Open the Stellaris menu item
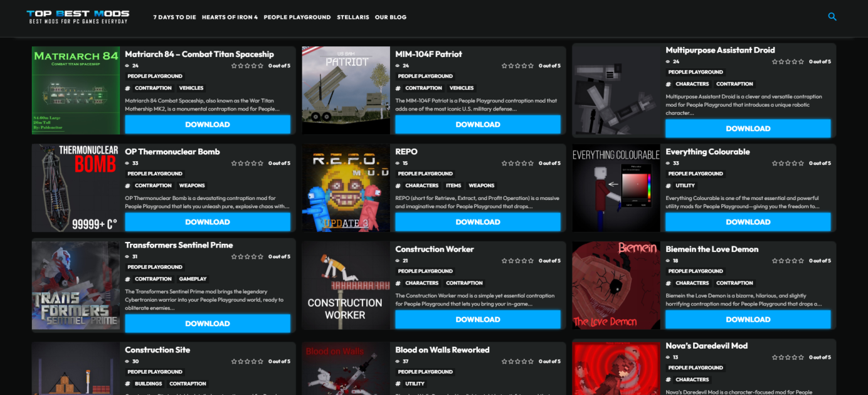Viewport: 868px width, 395px height. click(352, 18)
